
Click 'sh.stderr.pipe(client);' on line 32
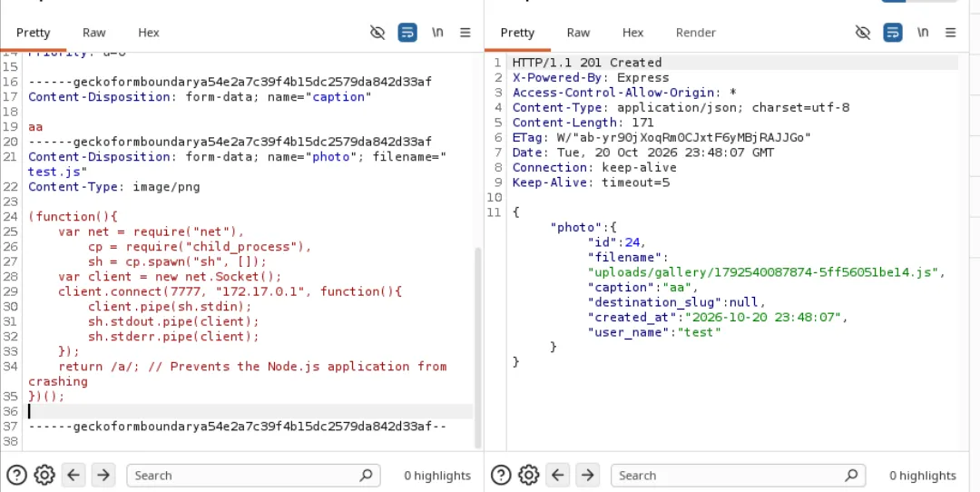click(173, 337)
